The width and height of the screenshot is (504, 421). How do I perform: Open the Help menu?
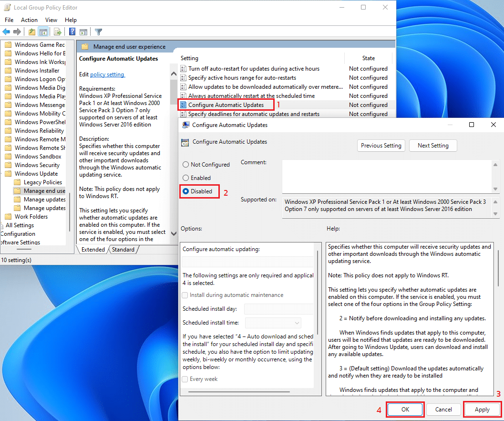coord(71,20)
